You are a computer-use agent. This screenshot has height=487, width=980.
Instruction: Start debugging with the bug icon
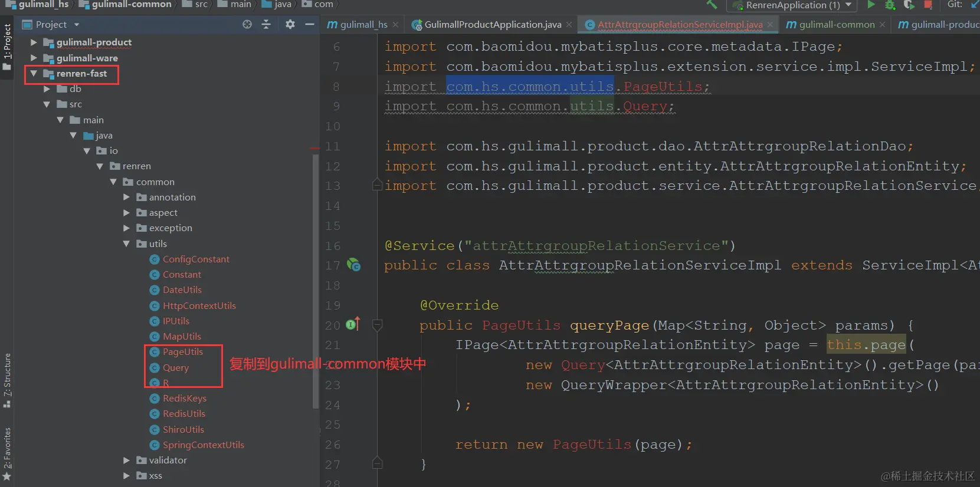pyautogui.click(x=890, y=5)
